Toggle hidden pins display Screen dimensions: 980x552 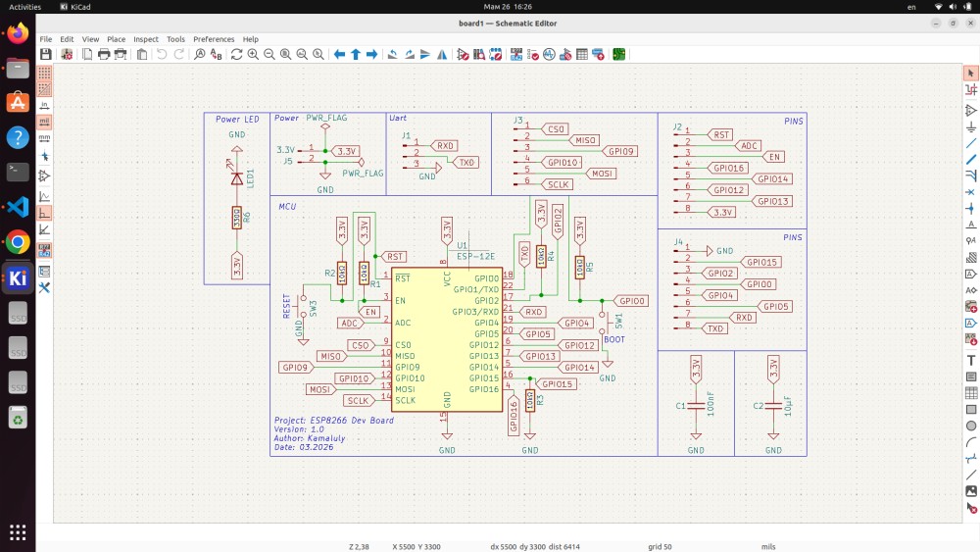pyautogui.click(x=44, y=176)
